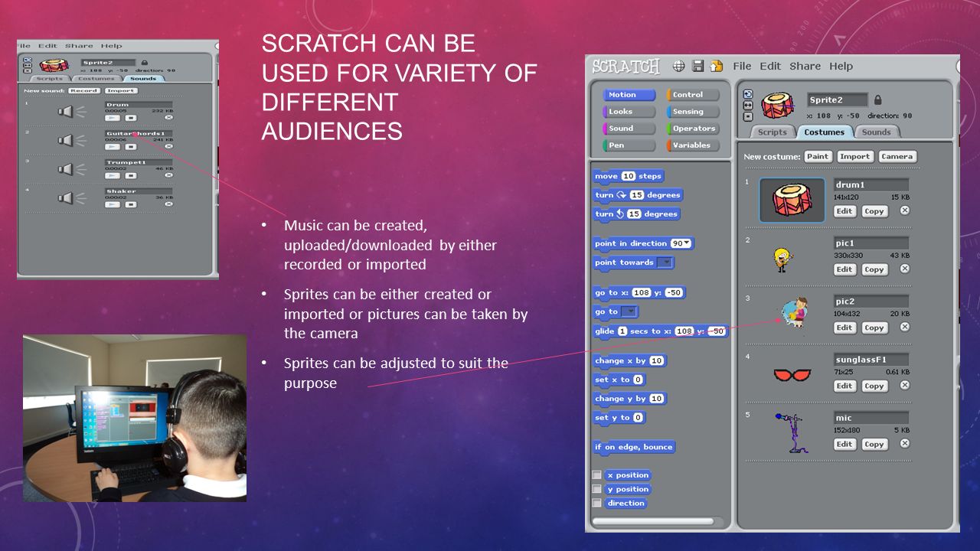The width and height of the screenshot is (980, 551).
Task: Toggle the x position reporter checkbox
Action: [x=596, y=475]
